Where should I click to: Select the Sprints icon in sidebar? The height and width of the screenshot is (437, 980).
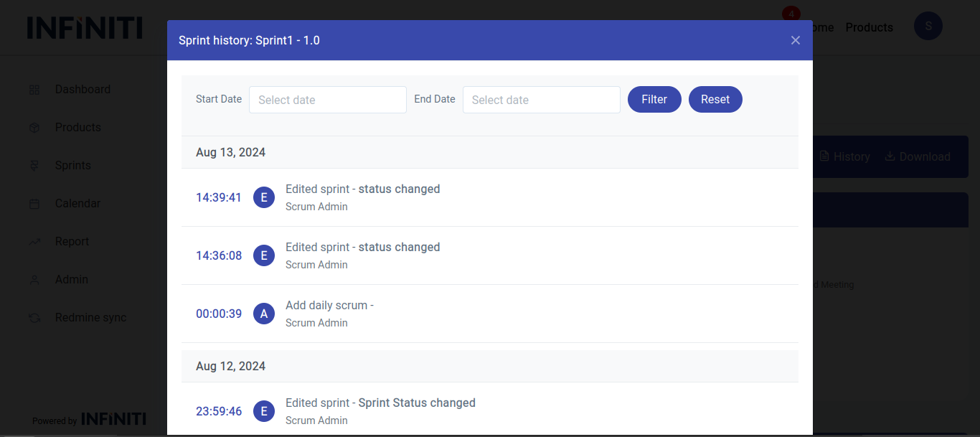click(34, 166)
